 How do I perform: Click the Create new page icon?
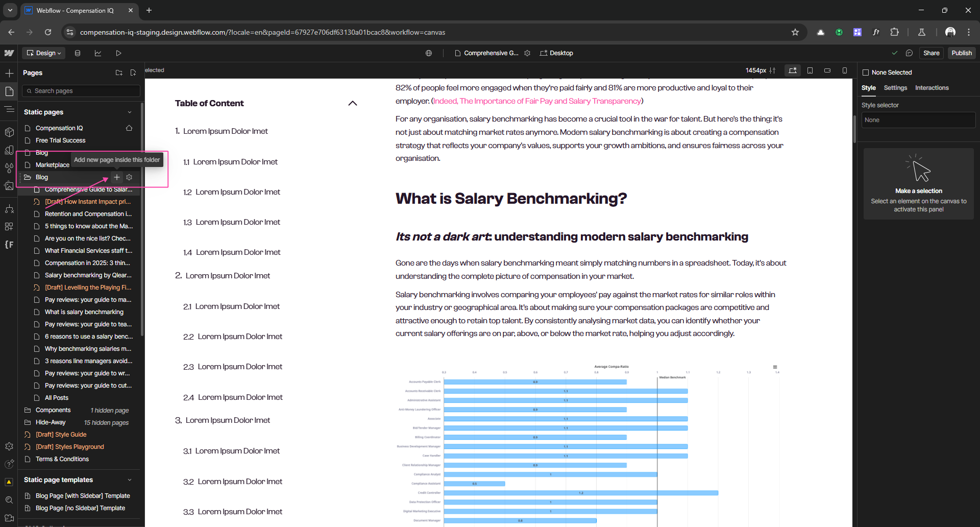pos(133,73)
